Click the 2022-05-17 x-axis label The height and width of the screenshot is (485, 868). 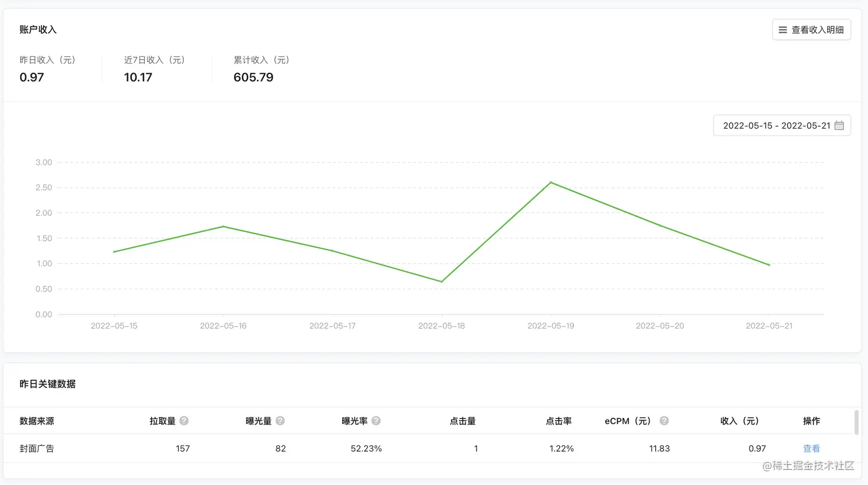[x=332, y=326]
